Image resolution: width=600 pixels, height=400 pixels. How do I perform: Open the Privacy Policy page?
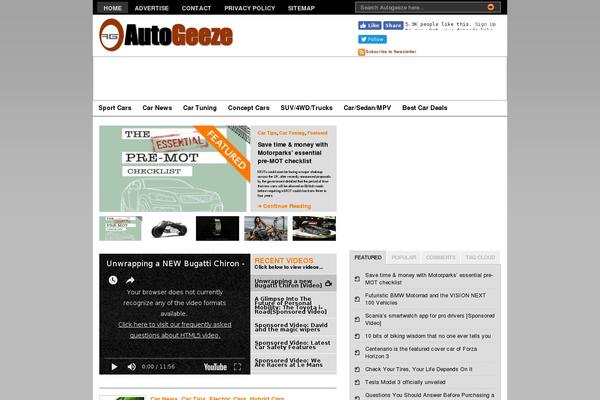[x=249, y=8]
